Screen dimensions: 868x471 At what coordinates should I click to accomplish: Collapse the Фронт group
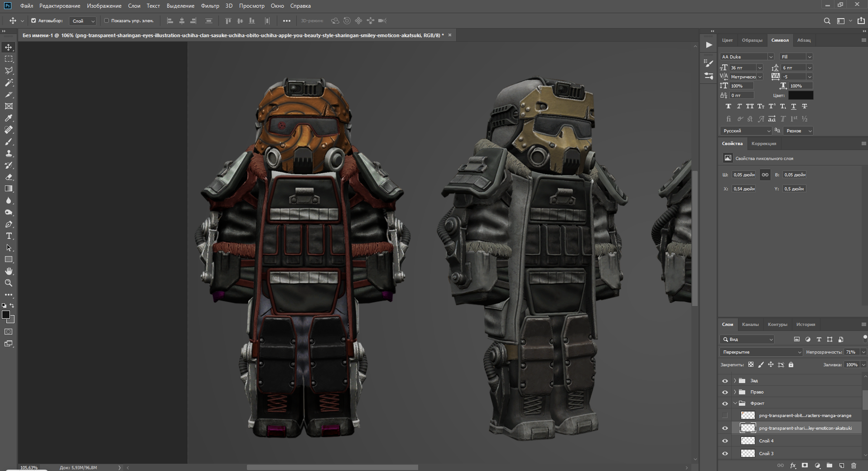(735, 403)
